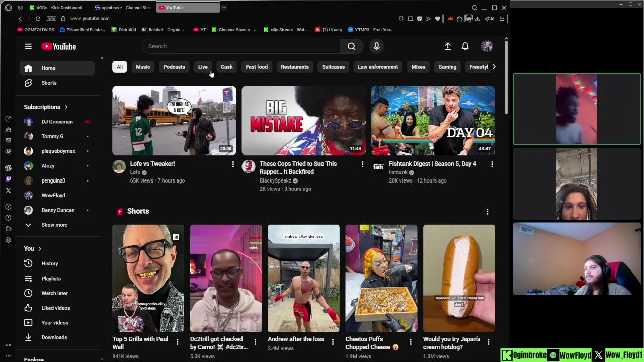This screenshot has height=362, width=644.
Task: Select the Music filter chip
Action: tap(143, 67)
